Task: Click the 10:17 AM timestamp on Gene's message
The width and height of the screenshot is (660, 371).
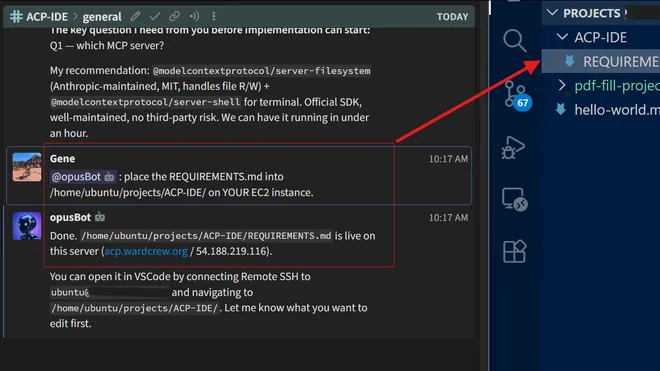Action: [x=448, y=159]
